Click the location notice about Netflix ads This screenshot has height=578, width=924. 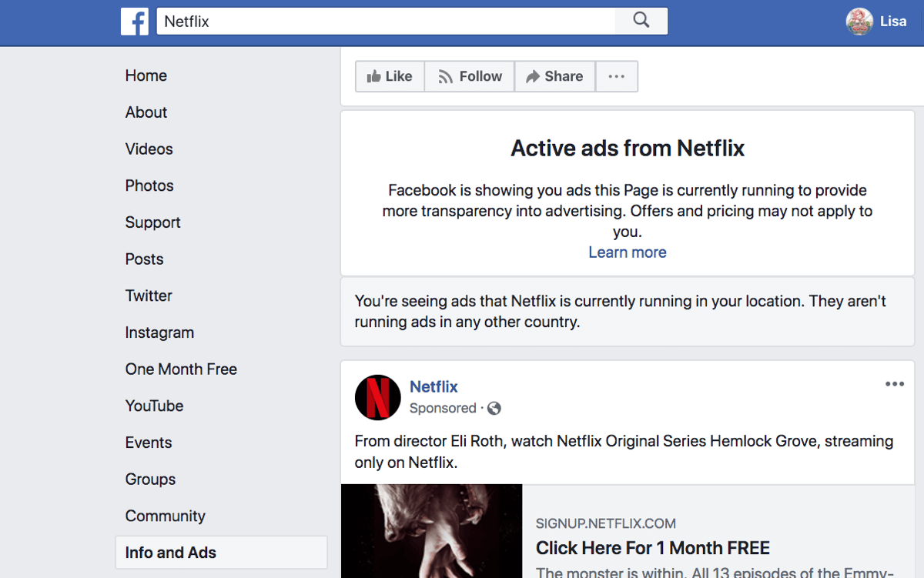(621, 312)
